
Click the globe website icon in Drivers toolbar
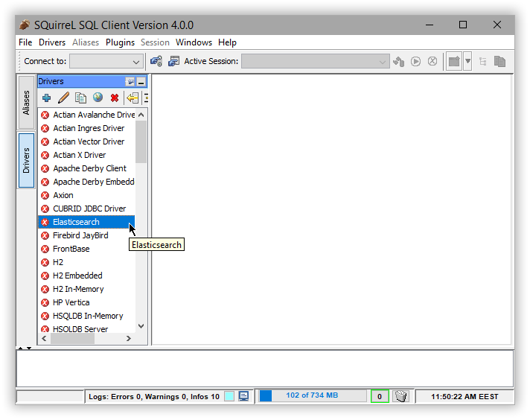(x=98, y=98)
